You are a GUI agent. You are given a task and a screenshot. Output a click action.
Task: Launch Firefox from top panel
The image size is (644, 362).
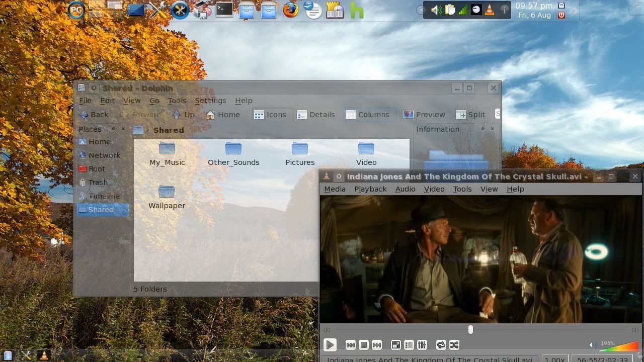pos(291,10)
